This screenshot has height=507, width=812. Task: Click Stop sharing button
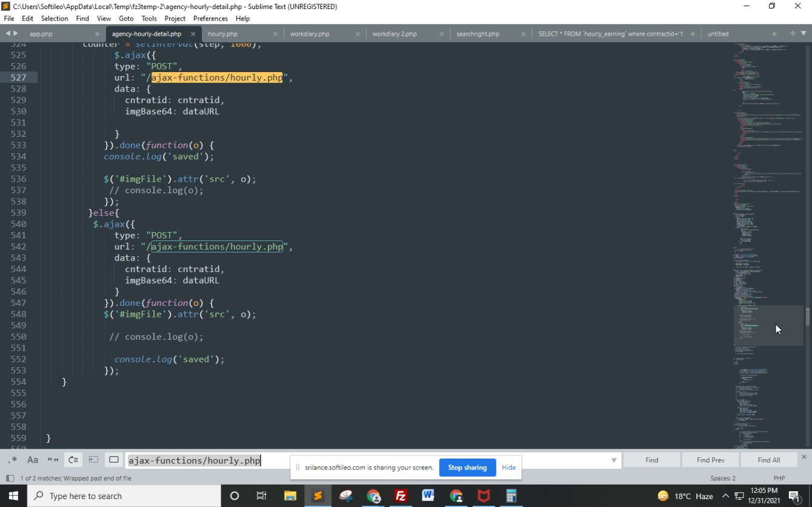point(467,467)
